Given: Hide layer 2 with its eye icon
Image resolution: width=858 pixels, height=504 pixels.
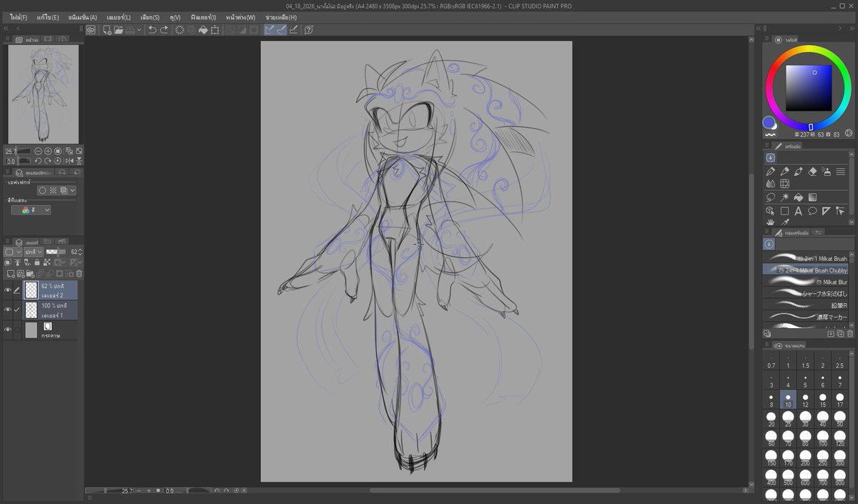Looking at the screenshot, I should (8, 290).
